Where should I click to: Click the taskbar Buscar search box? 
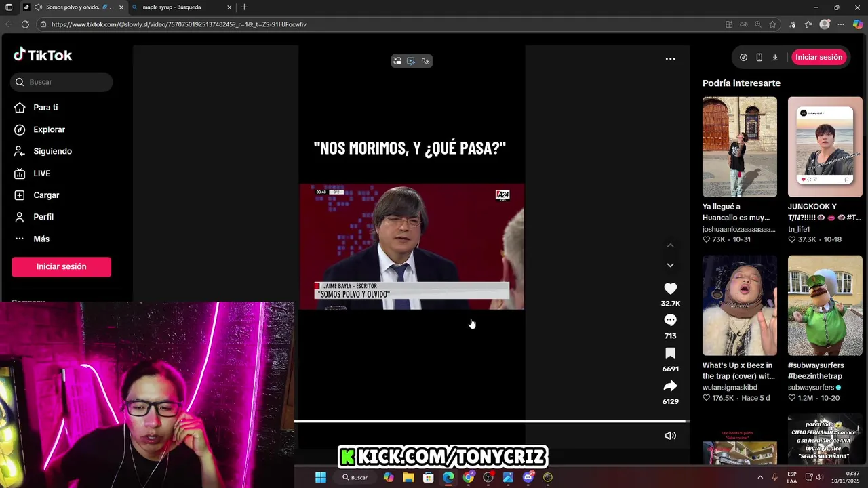pos(354,477)
